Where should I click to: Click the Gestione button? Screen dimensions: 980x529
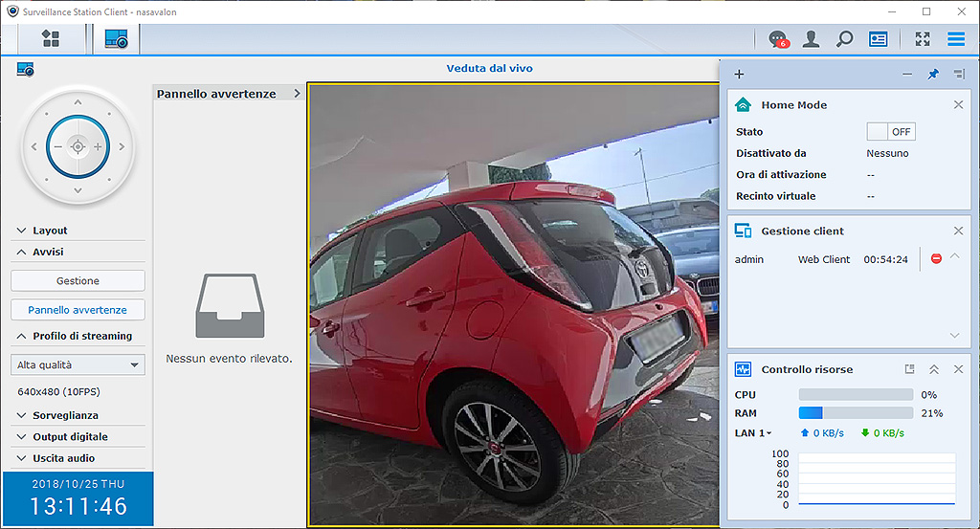tap(78, 280)
